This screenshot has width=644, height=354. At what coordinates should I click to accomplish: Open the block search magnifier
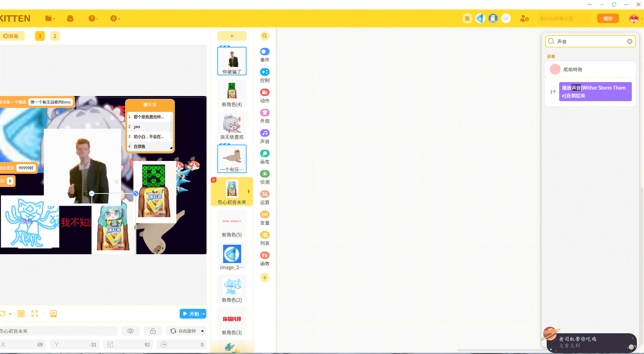click(x=265, y=36)
